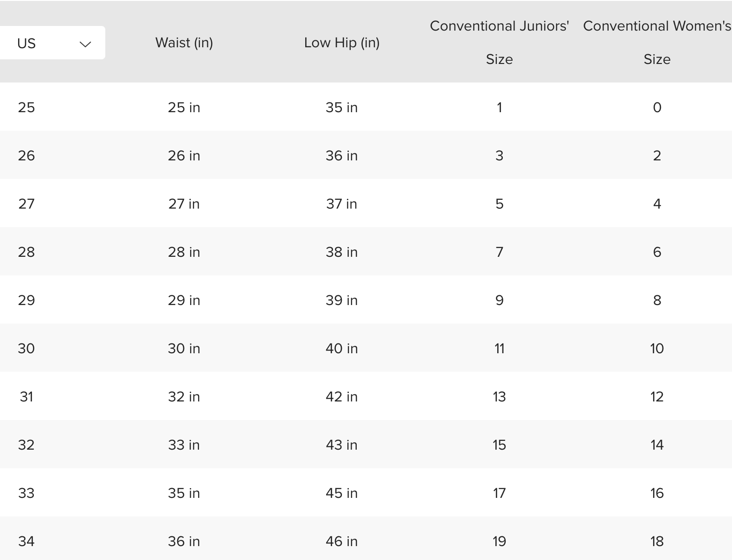Click women's size 14 cell
Viewport: 732px width, 560px height.
pos(657,445)
